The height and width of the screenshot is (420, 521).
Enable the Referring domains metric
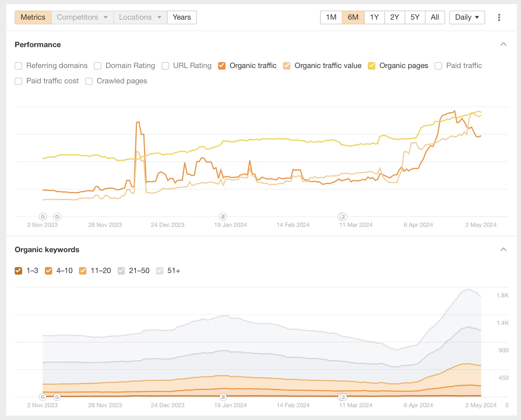coord(18,66)
